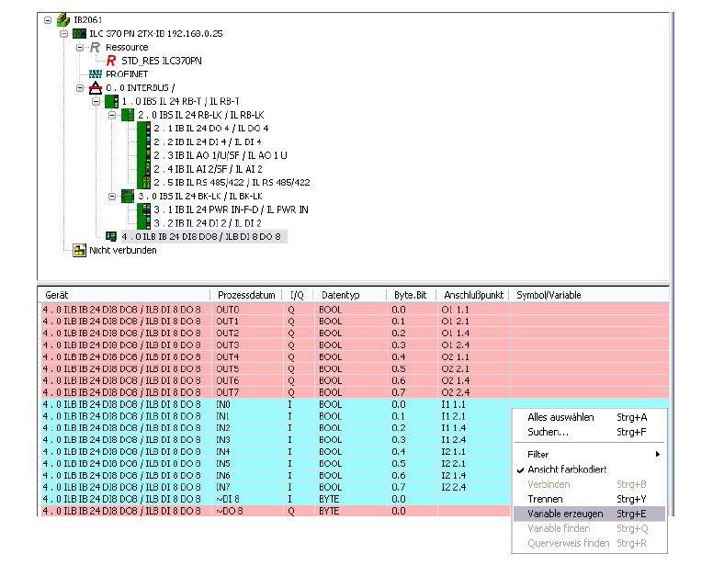The width and height of the screenshot is (713, 588).
Task: Open the Filter submenu arrow
Action: [x=657, y=455]
